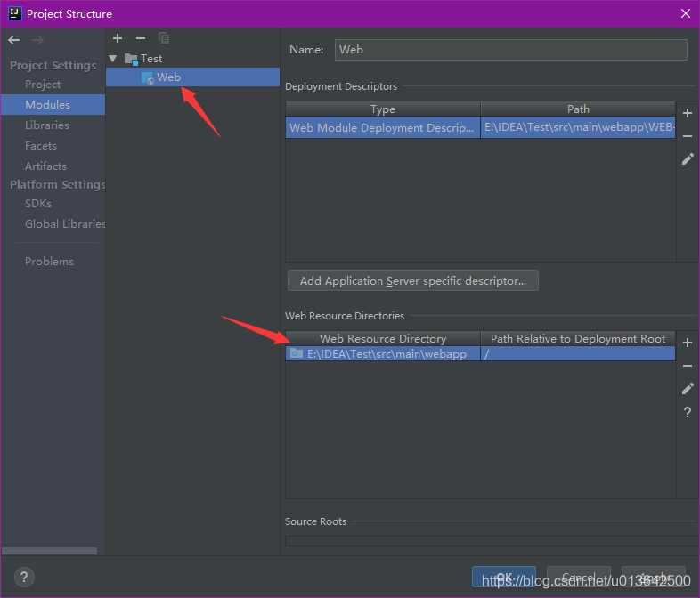The image size is (700, 598).
Task: Open Project settings page
Action: (43, 85)
